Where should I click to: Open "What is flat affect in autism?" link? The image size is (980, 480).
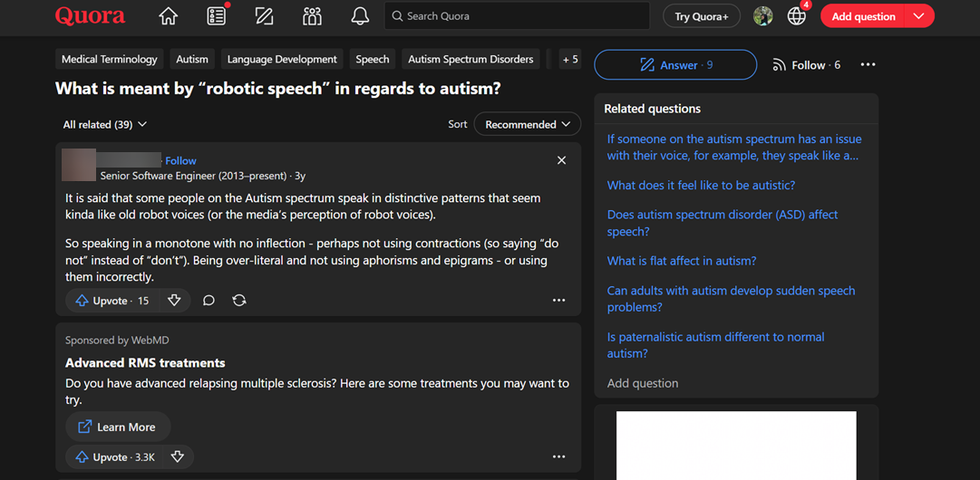[681, 261]
